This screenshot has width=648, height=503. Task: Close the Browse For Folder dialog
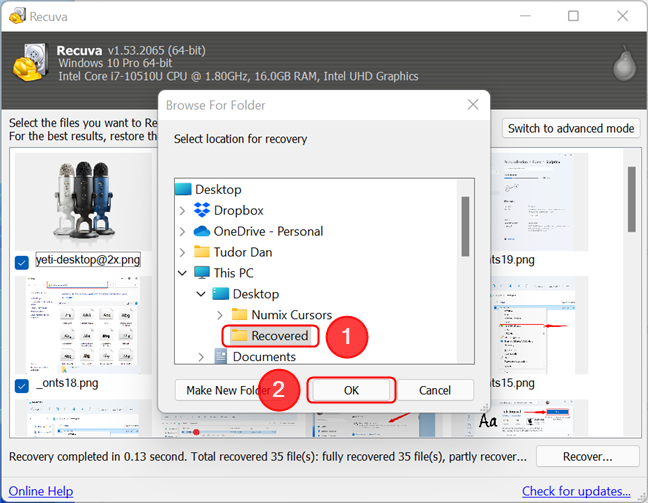[x=473, y=105]
